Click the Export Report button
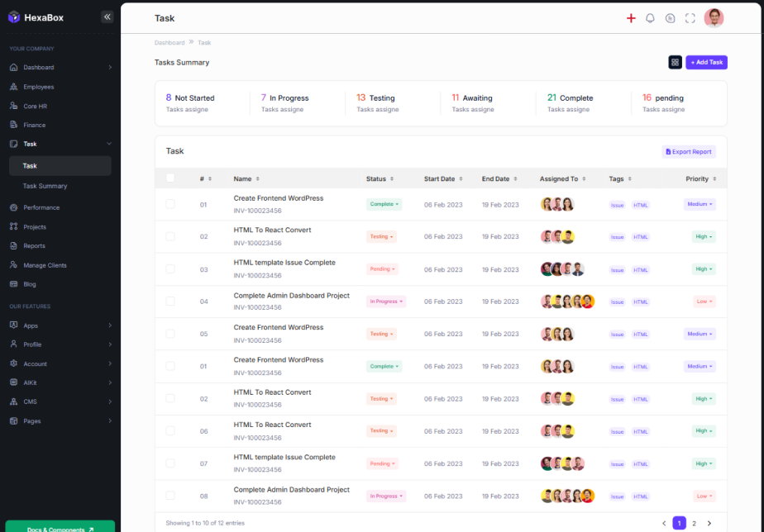This screenshot has width=764, height=532. [x=688, y=152]
